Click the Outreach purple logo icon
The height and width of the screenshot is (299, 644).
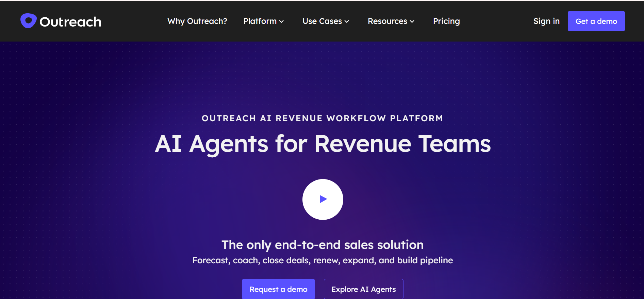(28, 21)
